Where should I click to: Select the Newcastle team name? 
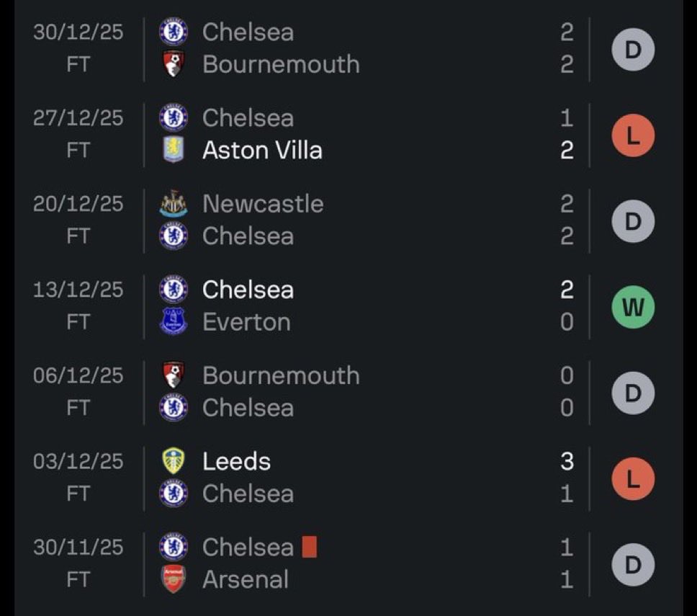tap(263, 204)
